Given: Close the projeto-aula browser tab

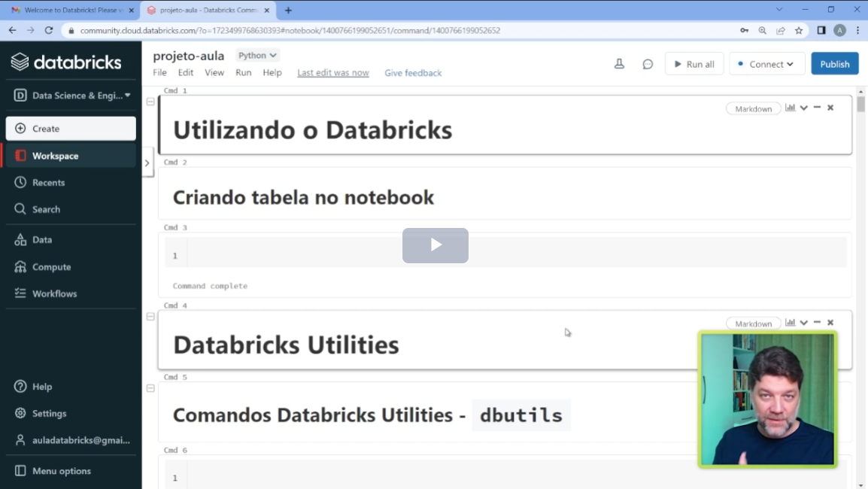Looking at the screenshot, I should (267, 11).
